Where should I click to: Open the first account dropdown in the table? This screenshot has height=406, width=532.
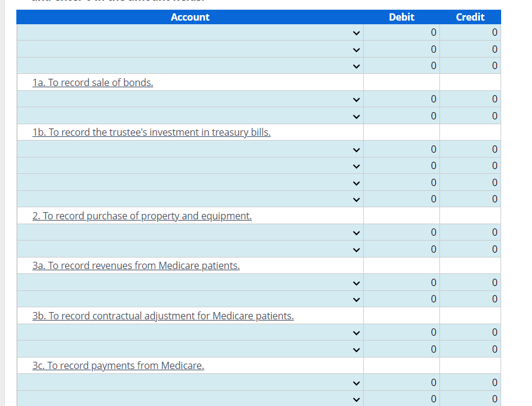[356, 33]
